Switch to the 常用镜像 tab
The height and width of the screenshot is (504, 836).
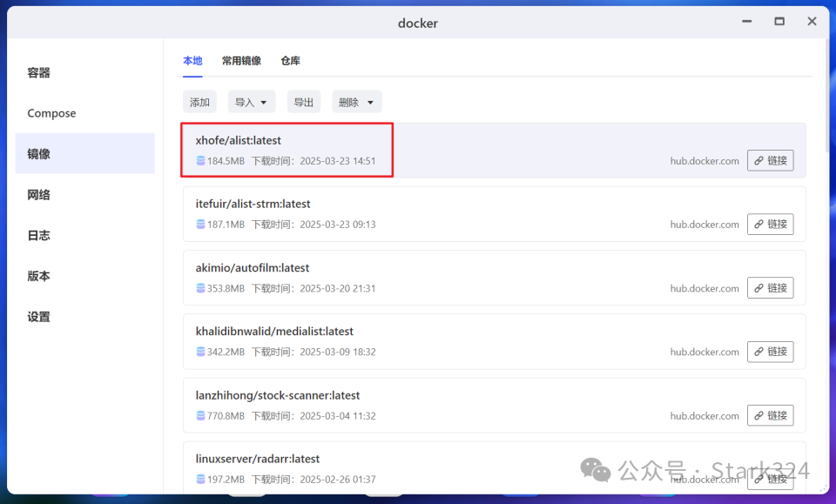tap(241, 61)
